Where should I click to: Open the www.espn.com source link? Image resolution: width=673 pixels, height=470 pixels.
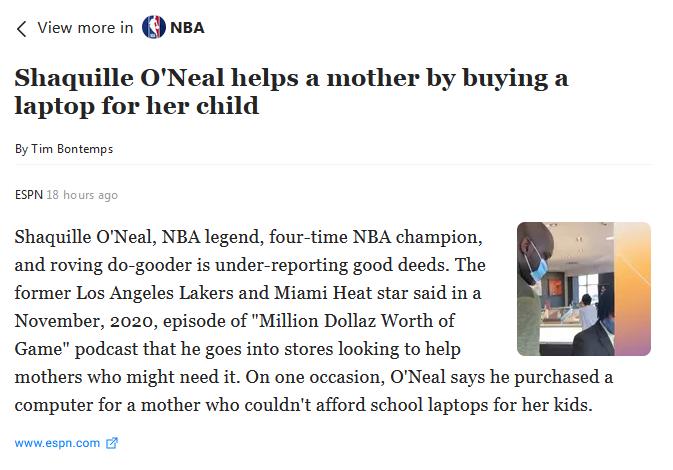coord(57,443)
